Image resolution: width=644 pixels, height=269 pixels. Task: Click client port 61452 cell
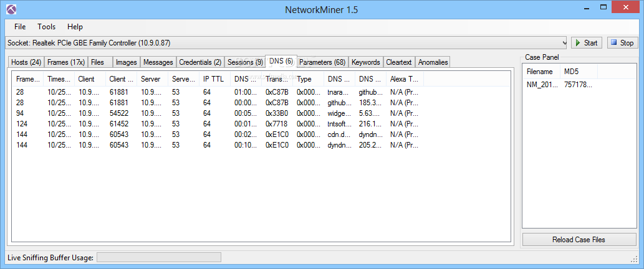tap(118, 123)
